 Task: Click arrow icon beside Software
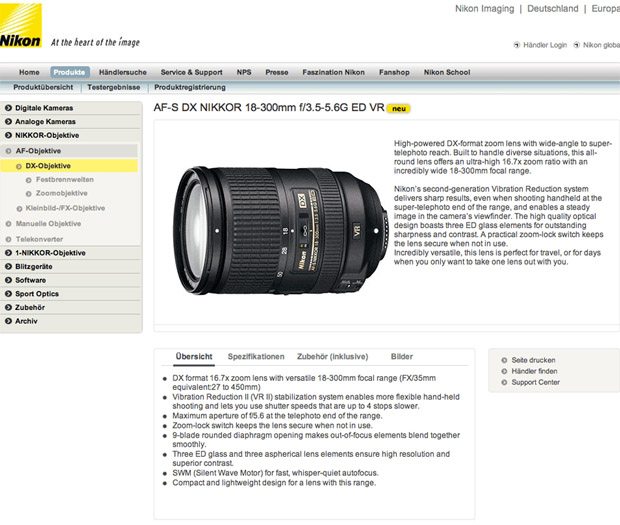(x=8, y=280)
